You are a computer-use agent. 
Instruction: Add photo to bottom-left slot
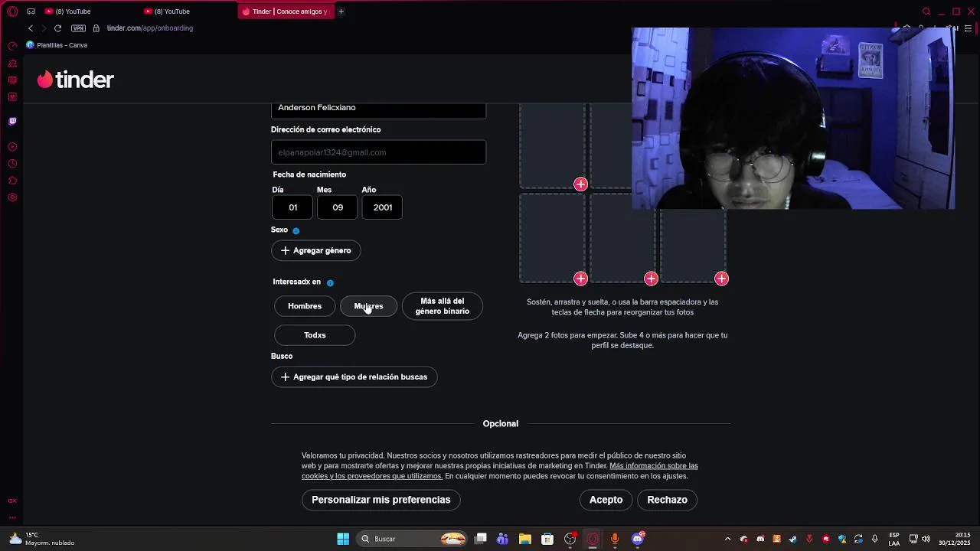[580, 279]
